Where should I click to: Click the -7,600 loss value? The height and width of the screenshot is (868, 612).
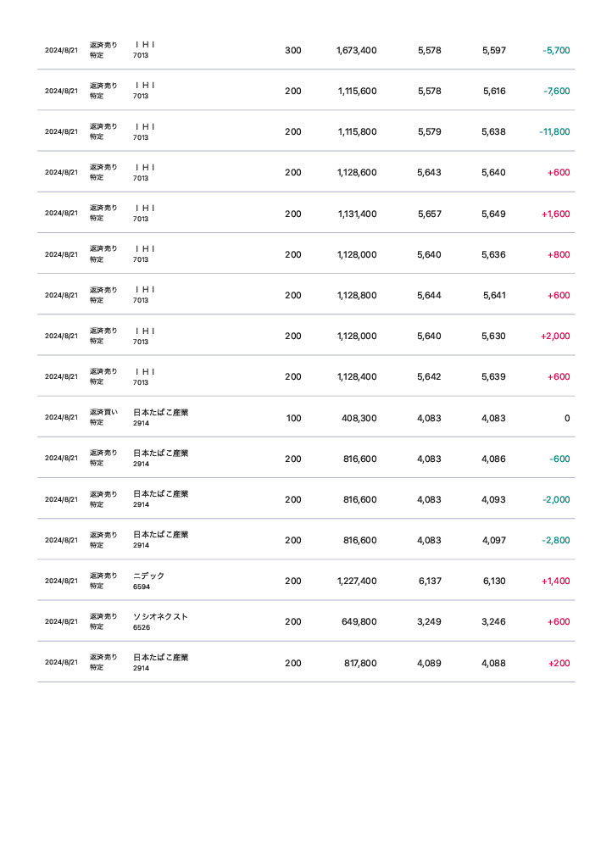pos(556,91)
